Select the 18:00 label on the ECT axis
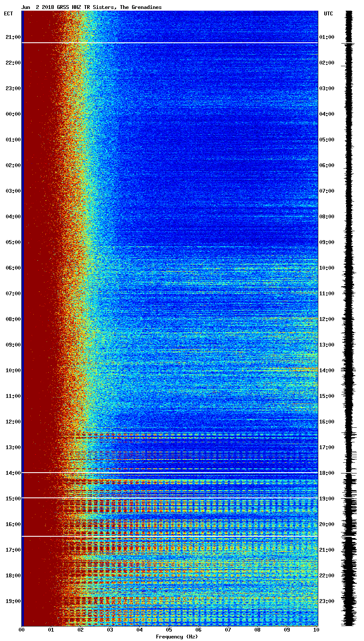This screenshot has width=364, height=641. [13, 576]
